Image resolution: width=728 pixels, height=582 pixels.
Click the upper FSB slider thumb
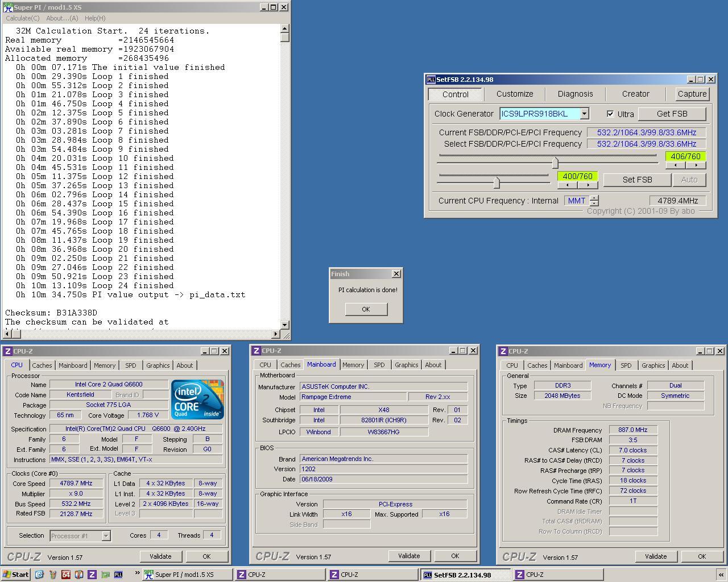coord(555,163)
